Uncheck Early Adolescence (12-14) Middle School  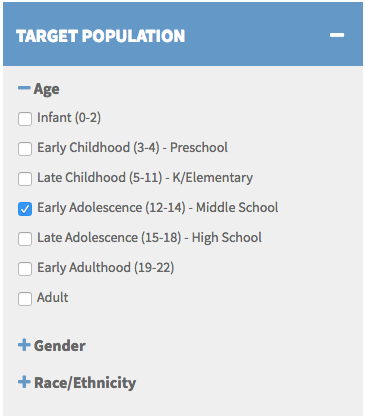coord(25,209)
